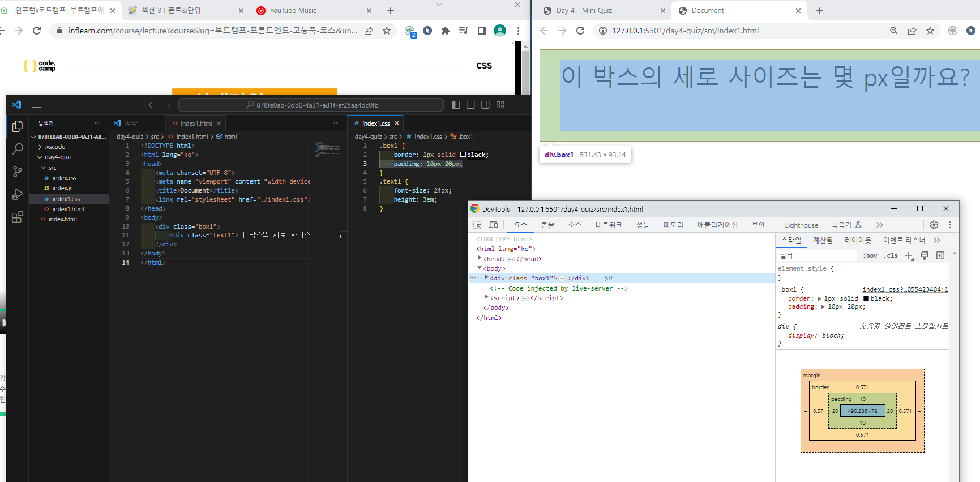Switch to DevTools 소스 tab
Screen dimensions: 980x482
(x=575, y=225)
